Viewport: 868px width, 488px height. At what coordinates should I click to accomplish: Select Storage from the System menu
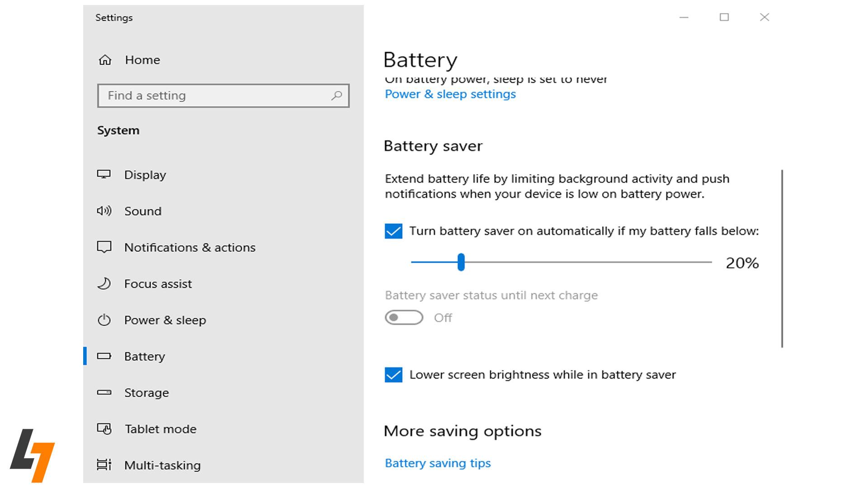coord(146,393)
